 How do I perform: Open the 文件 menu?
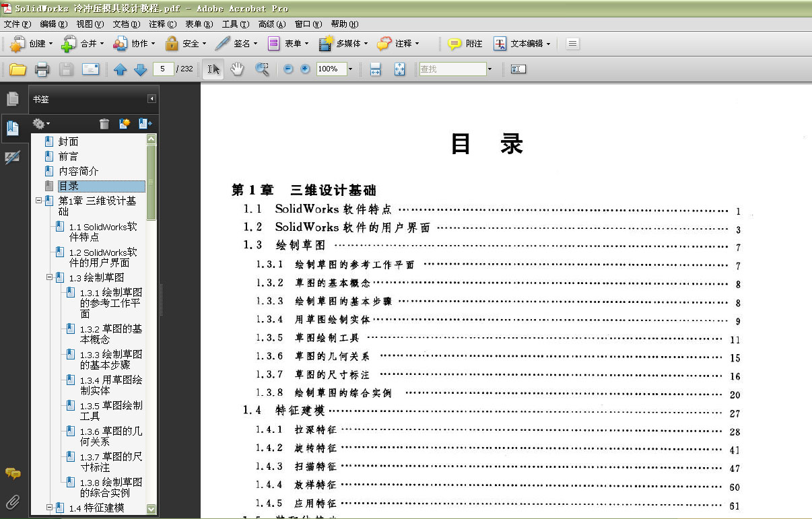pyautogui.click(x=18, y=24)
